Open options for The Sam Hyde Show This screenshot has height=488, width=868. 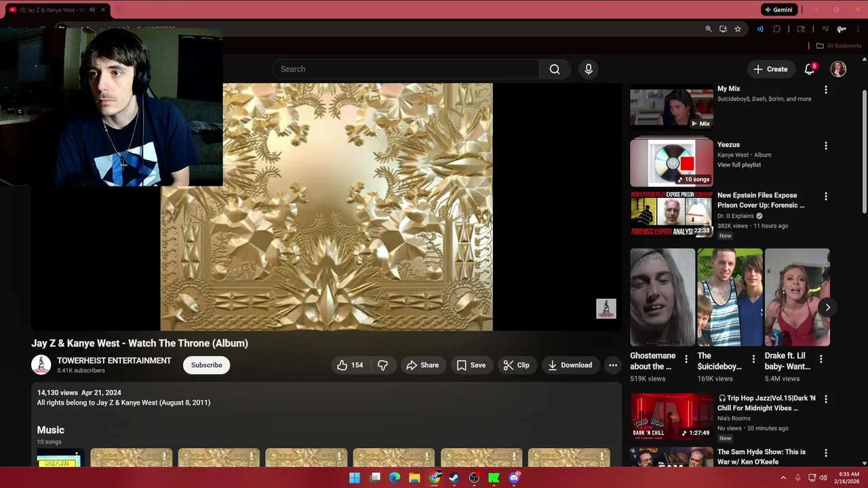click(825, 453)
